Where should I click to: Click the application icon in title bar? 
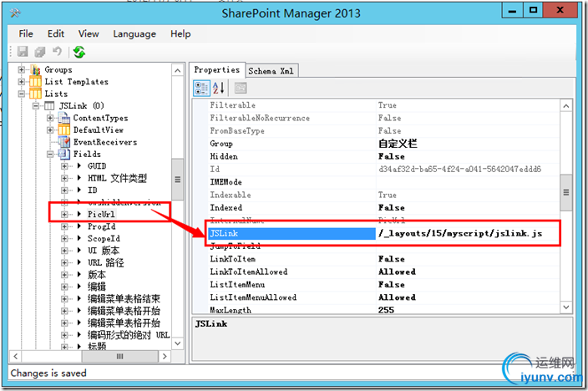(15, 13)
